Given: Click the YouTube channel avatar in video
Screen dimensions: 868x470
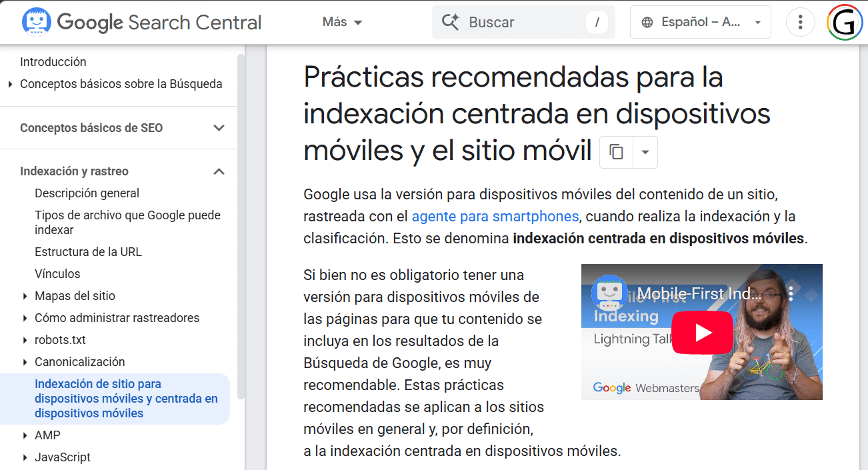Looking at the screenshot, I should click(609, 293).
